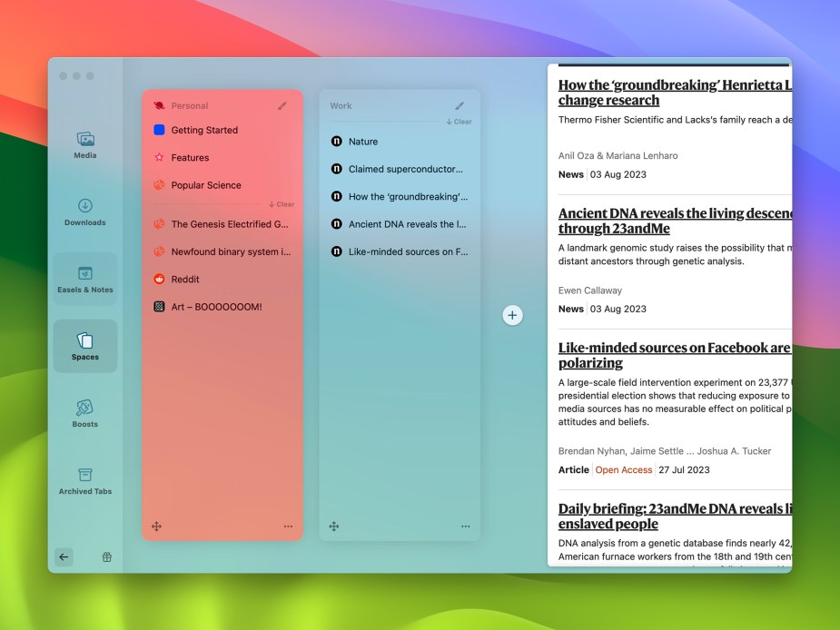Select the Spaces icon in sidebar

coord(85,345)
